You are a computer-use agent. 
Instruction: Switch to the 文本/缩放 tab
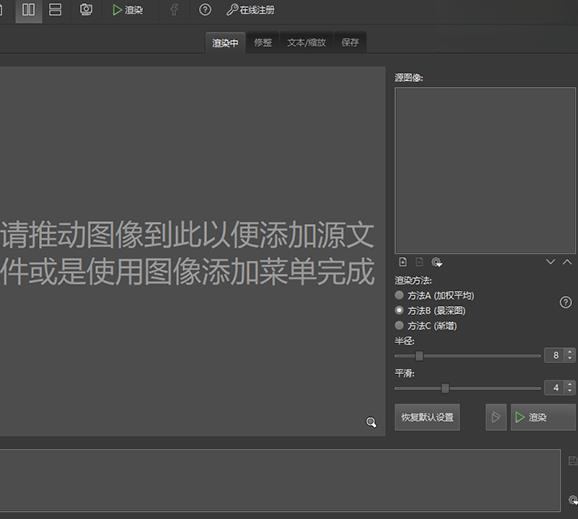[x=306, y=43]
